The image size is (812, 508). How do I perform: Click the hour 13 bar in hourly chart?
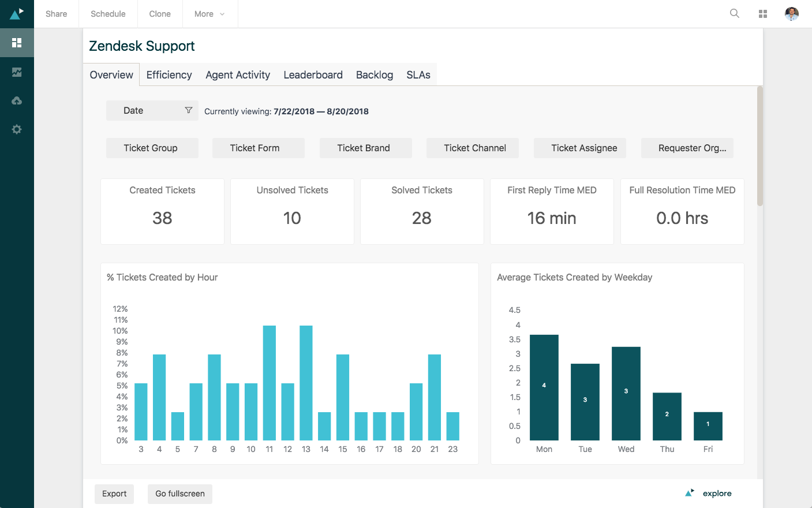pyautogui.click(x=306, y=383)
